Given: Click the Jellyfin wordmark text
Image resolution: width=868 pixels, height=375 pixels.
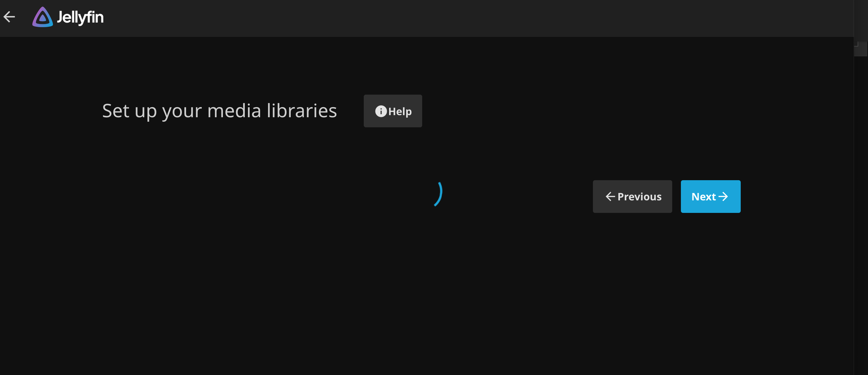Looking at the screenshot, I should pos(80,17).
